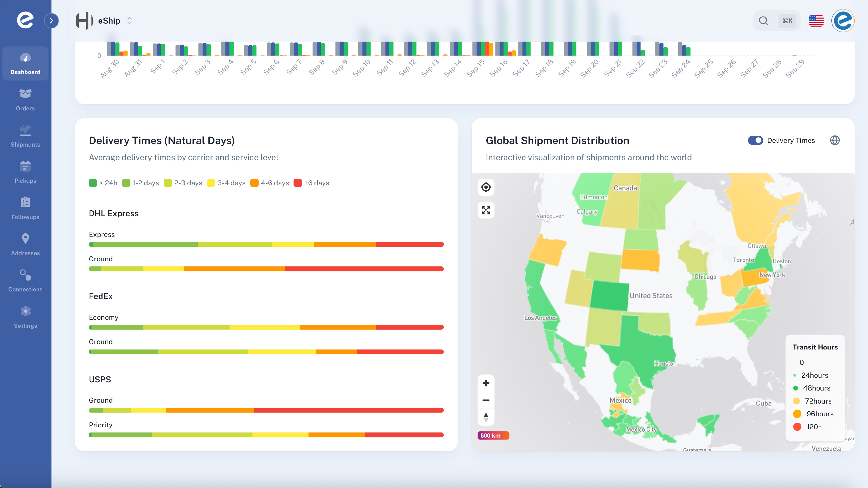Zoom in using the map plus button
Screen dimensions: 868x488
point(486,383)
